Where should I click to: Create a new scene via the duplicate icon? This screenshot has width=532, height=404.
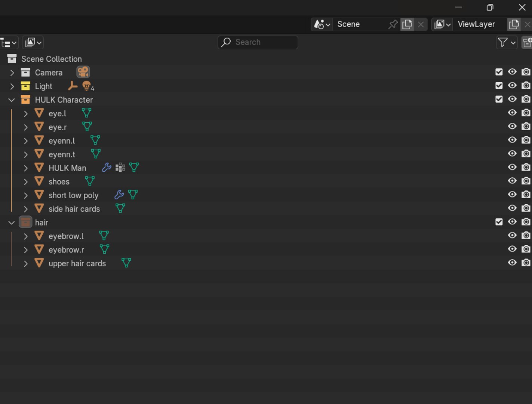tap(407, 24)
